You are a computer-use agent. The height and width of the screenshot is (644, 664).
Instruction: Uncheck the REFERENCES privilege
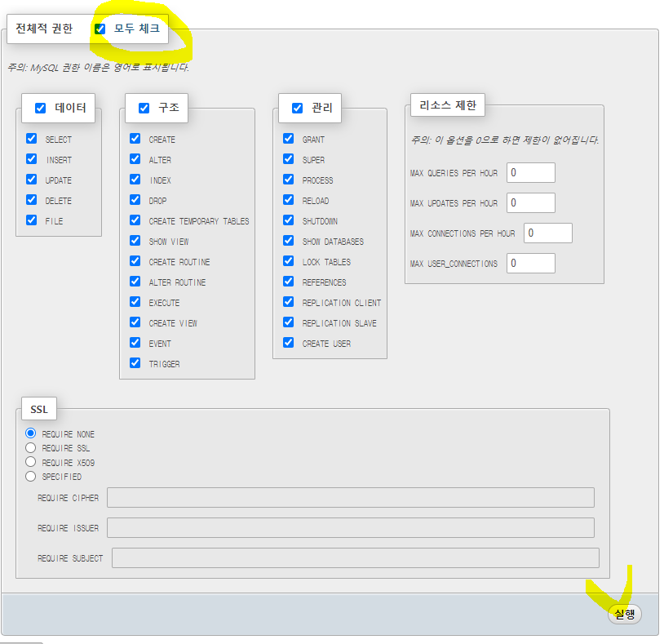pos(289,281)
